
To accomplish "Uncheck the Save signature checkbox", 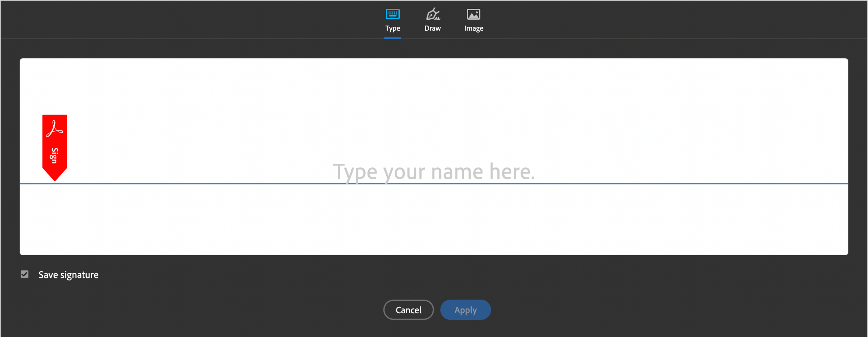I will pos(24,275).
